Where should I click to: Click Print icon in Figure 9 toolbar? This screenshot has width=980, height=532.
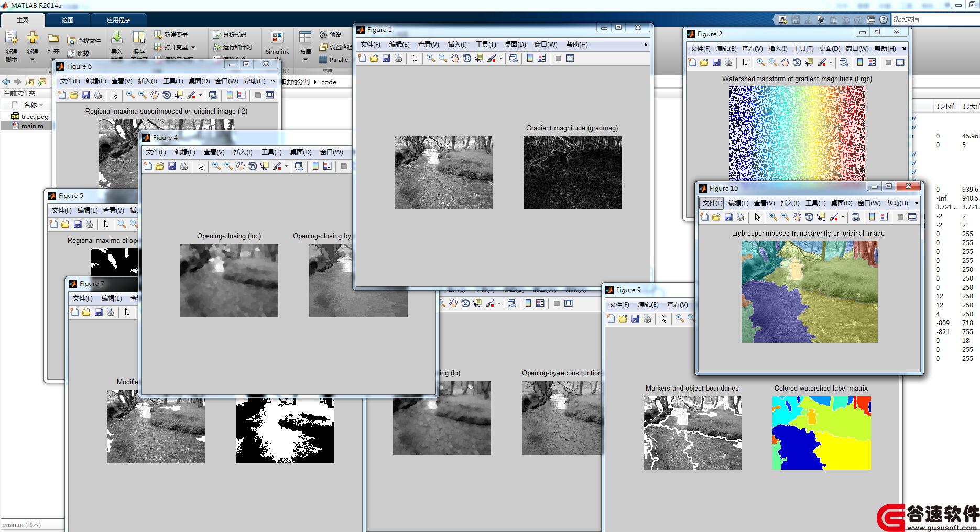pos(647,318)
